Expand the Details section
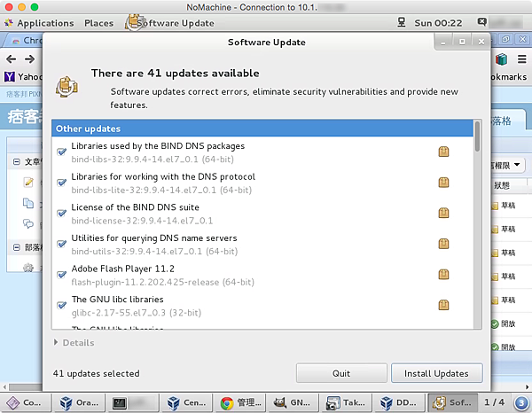The image size is (532, 413). click(74, 342)
